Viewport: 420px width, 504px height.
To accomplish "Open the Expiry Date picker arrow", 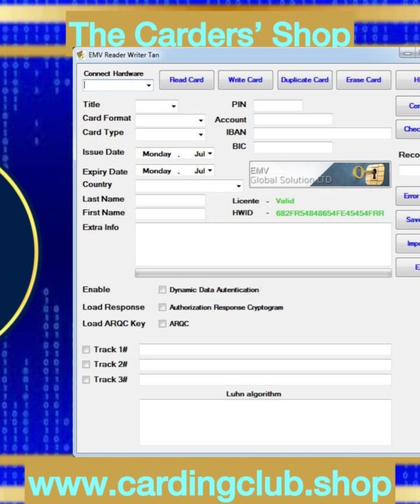I will [210, 170].
